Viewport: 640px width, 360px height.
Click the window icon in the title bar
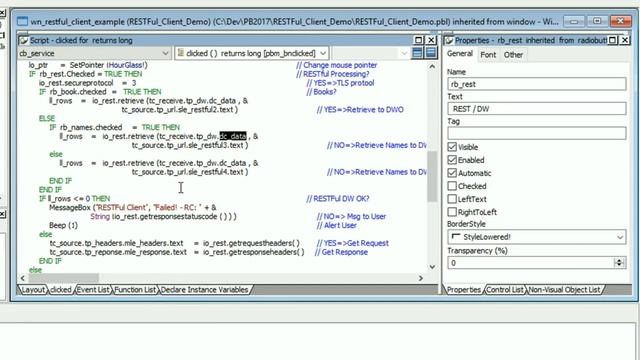coord(22,22)
